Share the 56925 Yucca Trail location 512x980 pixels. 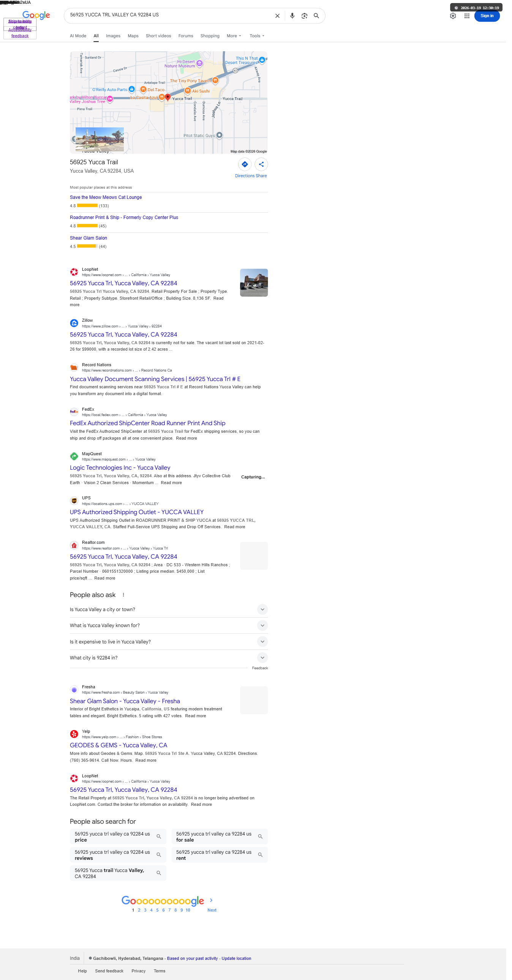pyautogui.click(x=261, y=164)
